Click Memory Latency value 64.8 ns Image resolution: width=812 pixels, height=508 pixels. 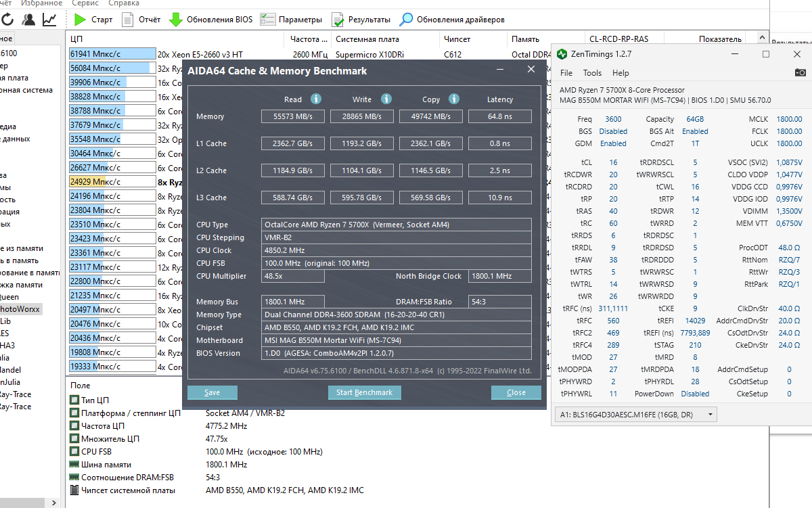(x=500, y=116)
